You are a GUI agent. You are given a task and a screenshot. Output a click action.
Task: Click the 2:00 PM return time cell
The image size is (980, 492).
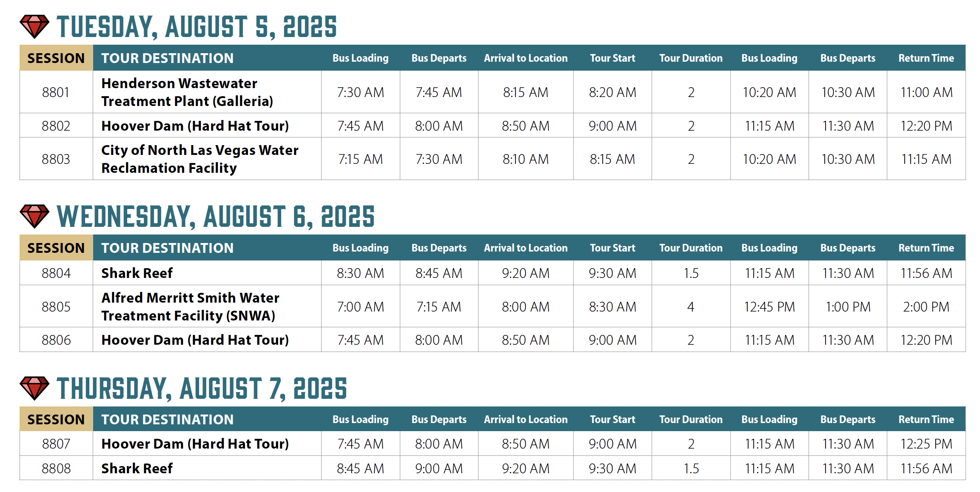point(926,306)
